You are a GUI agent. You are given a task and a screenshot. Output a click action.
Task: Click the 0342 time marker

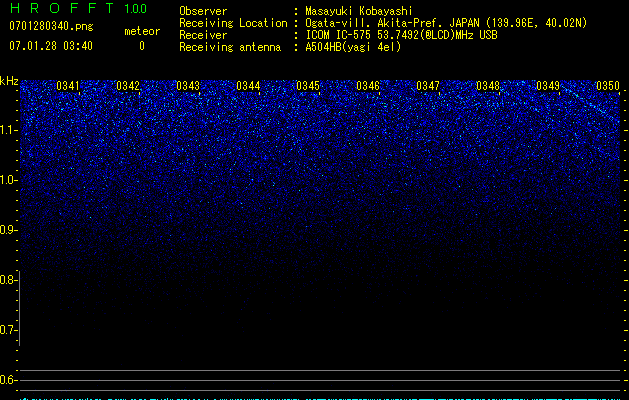click(128, 86)
